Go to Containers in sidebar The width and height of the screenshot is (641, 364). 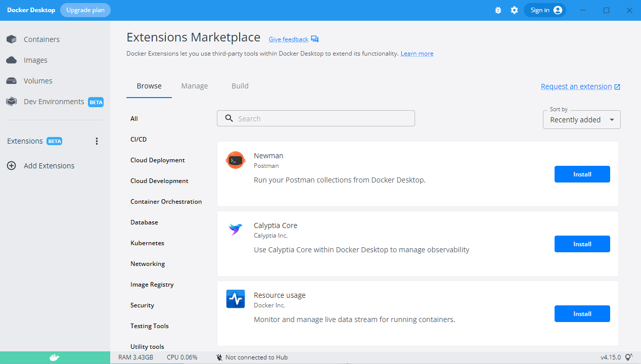(x=41, y=39)
